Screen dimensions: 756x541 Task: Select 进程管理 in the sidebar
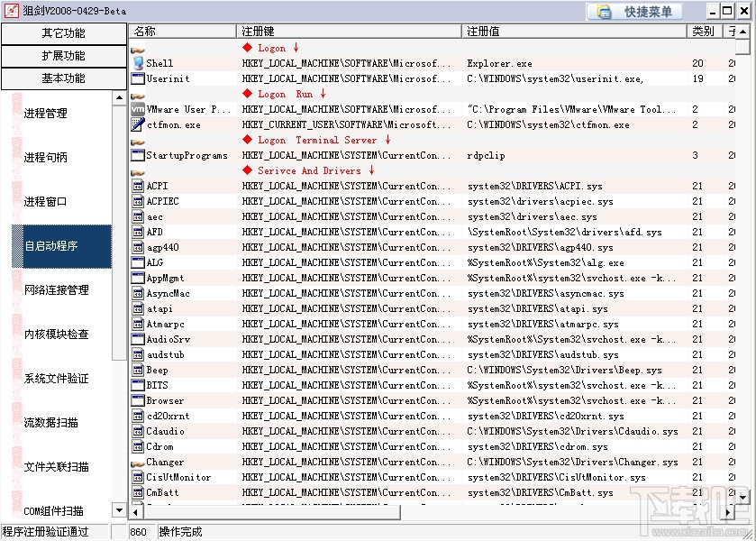coord(45,114)
